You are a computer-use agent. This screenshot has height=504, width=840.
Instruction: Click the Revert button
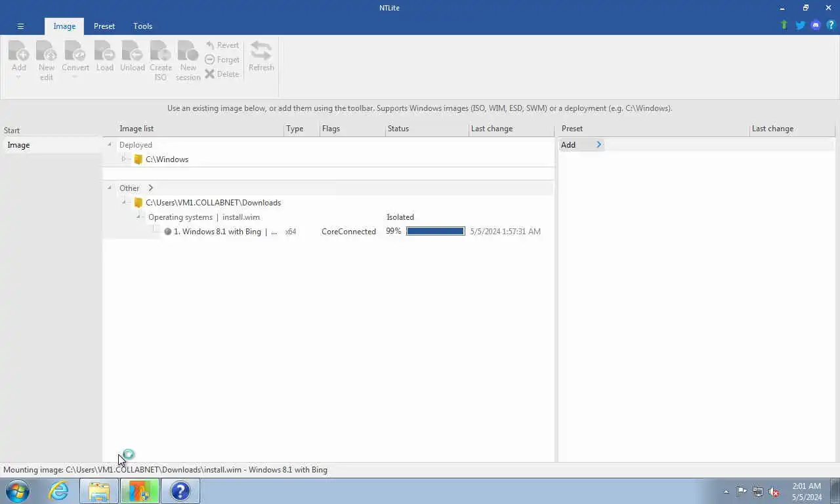tap(222, 45)
